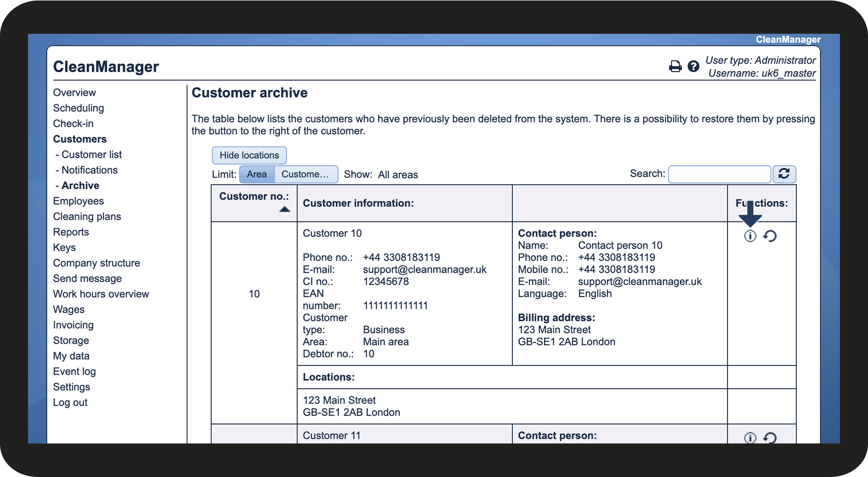Click the refresh icon beside Search

coord(784,174)
